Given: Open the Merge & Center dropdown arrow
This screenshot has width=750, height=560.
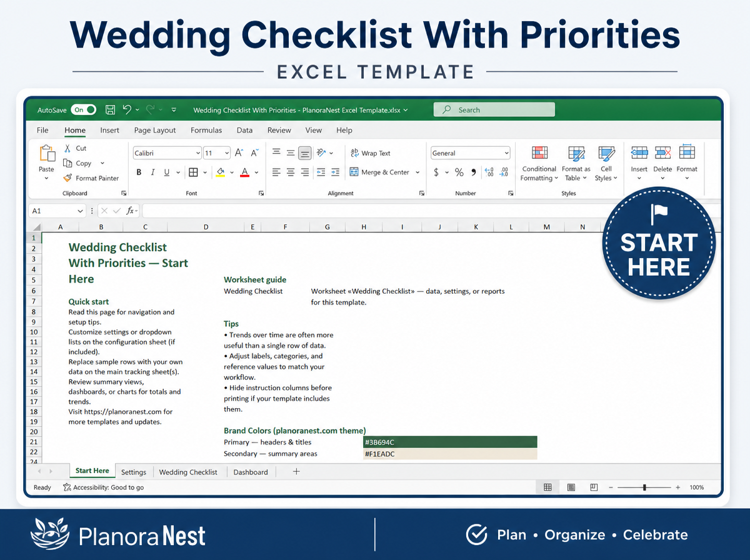Looking at the screenshot, I should click(417, 172).
